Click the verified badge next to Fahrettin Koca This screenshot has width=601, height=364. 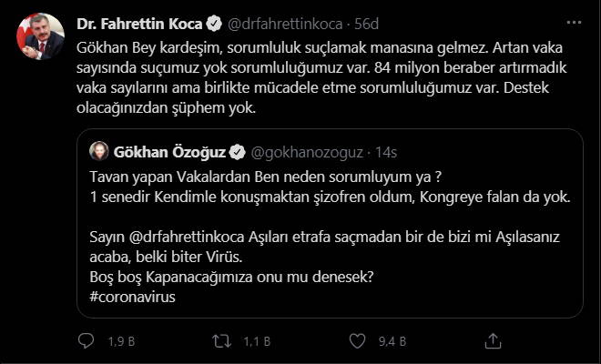[x=208, y=20]
